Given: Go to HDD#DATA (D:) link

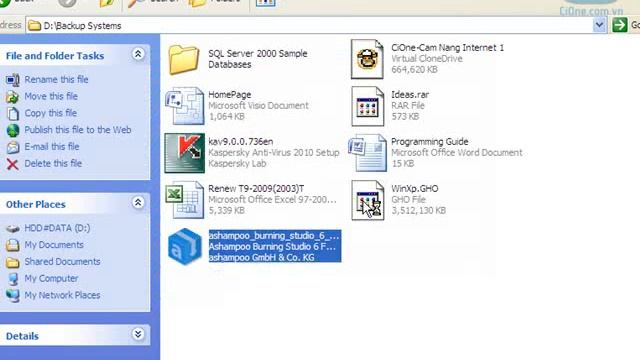Looking at the screenshot, I should tap(57, 228).
